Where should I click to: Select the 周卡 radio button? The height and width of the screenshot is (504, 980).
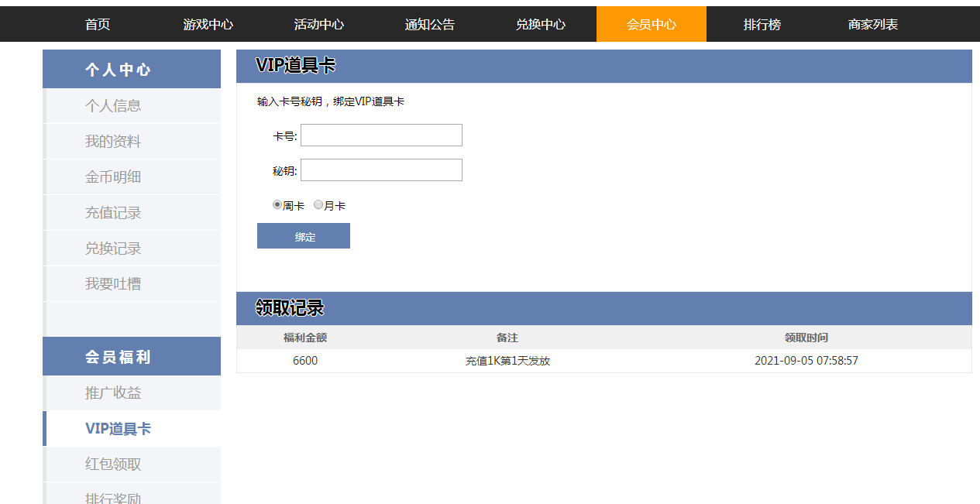(277, 205)
